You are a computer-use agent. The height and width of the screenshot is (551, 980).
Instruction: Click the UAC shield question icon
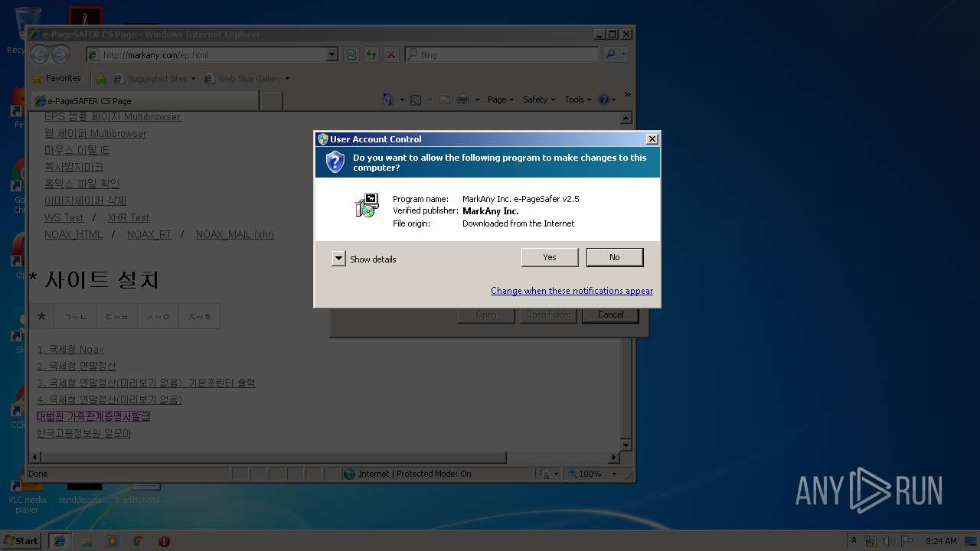click(x=335, y=161)
